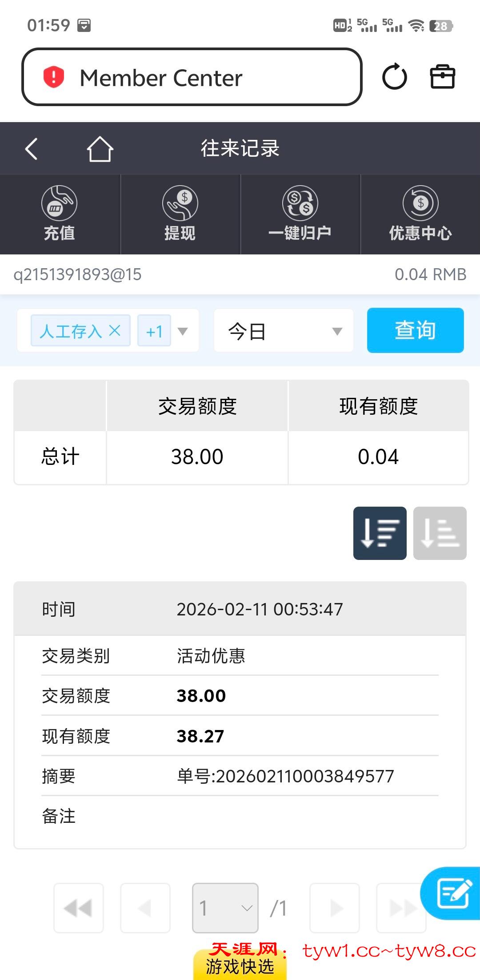Open 优惠中心 promotions icon

(x=420, y=214)
